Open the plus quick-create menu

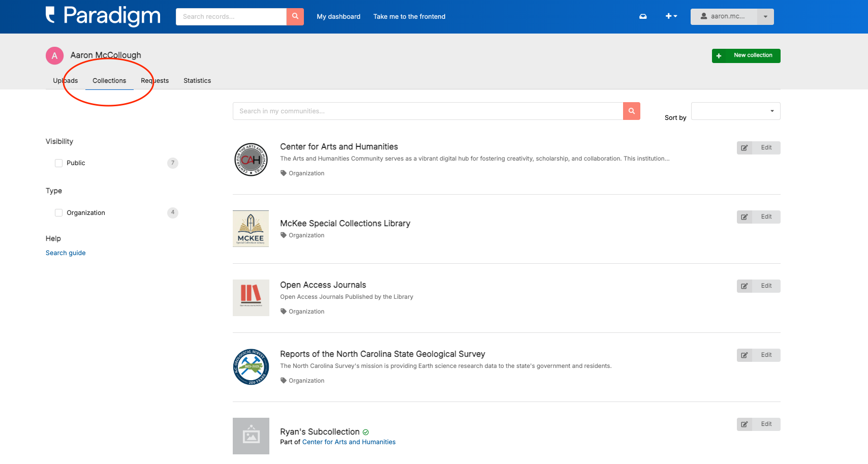pos(671,17)
